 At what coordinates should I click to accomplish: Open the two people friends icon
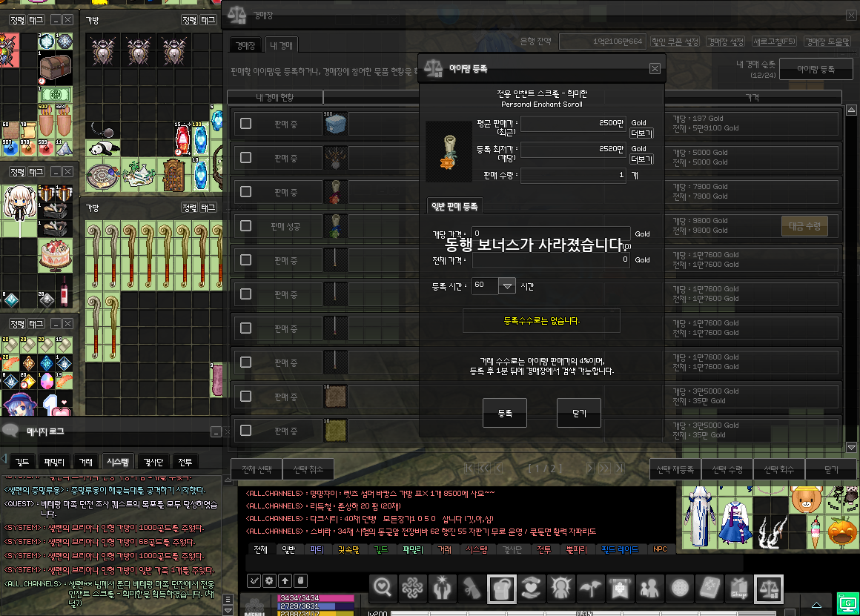649,589
